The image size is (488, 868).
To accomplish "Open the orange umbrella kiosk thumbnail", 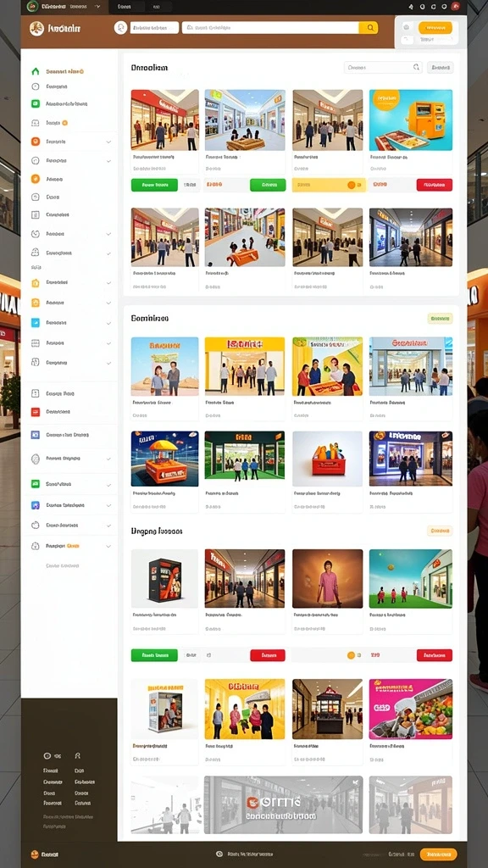I will coord(164,459).
